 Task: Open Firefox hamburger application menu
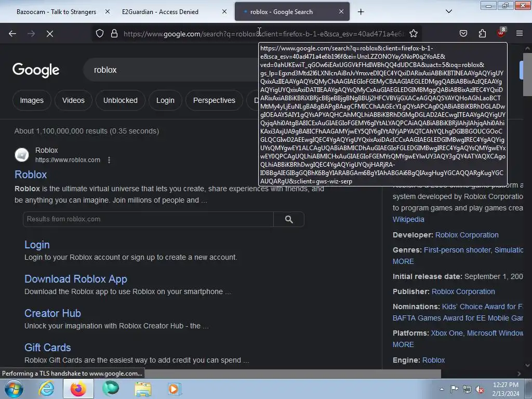click(x=520, y=34)
